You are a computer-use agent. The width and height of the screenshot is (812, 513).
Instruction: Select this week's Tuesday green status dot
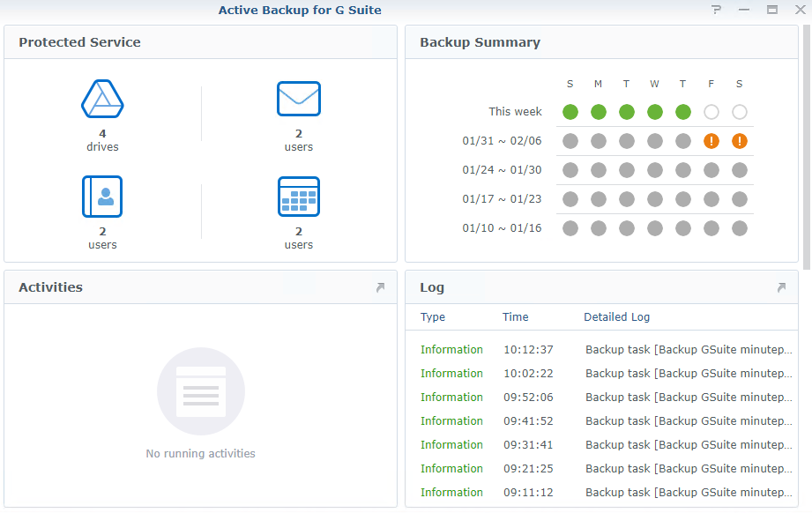click(x=627, y=112)
